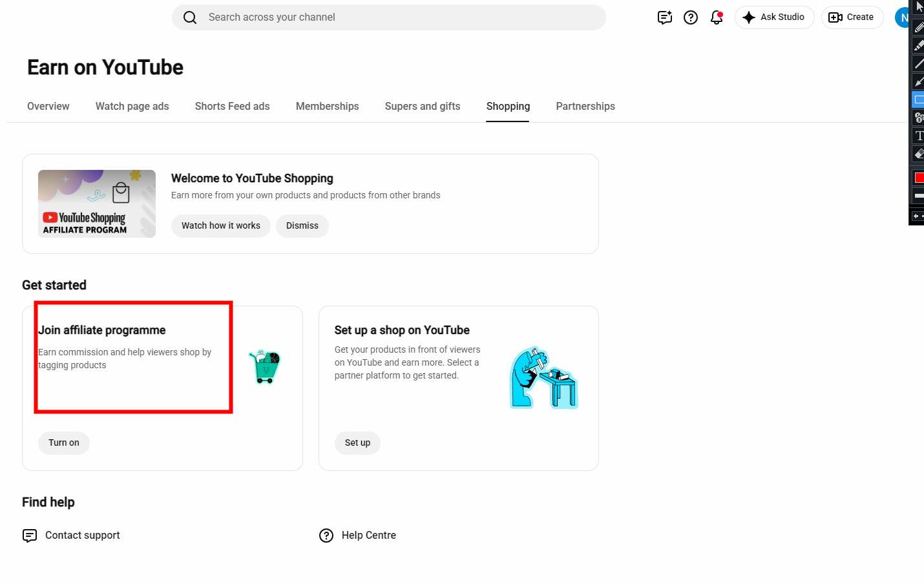
Task: Select the straight line tool
Action: coord(918,63)
